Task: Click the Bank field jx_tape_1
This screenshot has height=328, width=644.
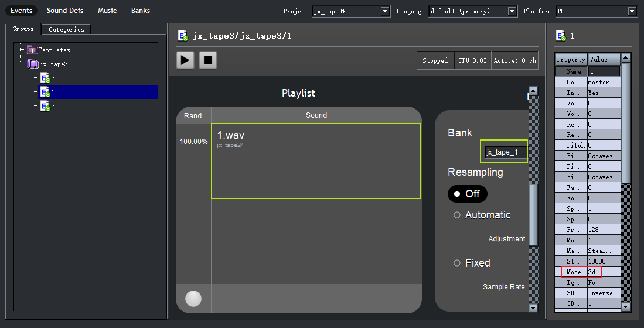Action: tap(506, 152)
